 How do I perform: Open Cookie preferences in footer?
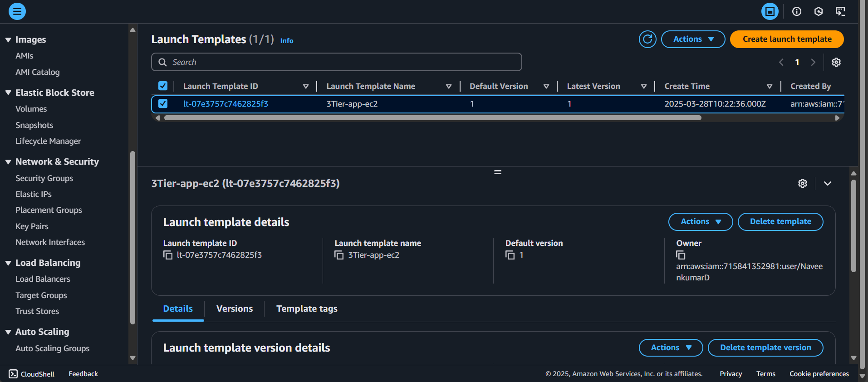coord(819,374)
